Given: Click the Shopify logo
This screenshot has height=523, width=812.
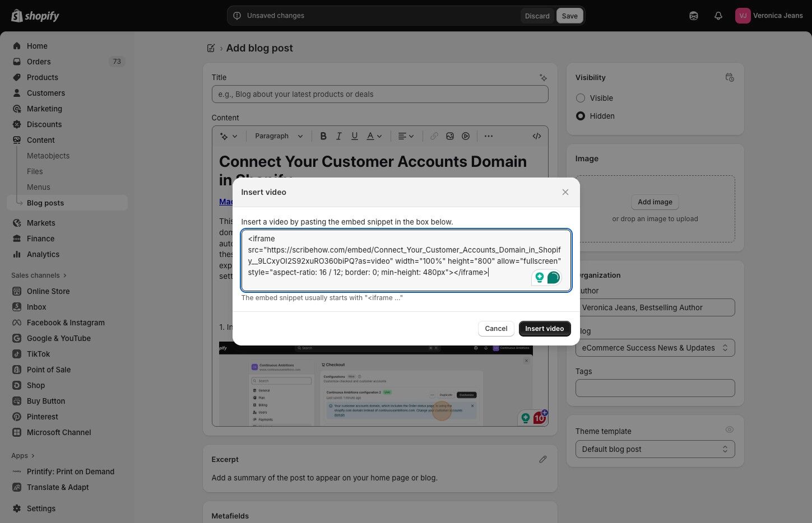Looking at the screenshot, I should (x=35, y=16).
